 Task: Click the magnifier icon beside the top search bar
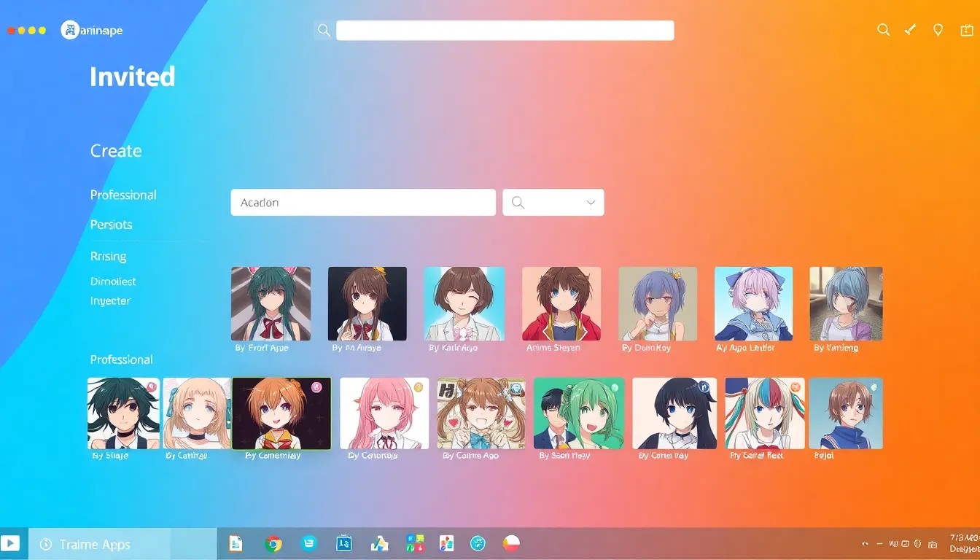point(324,31)
